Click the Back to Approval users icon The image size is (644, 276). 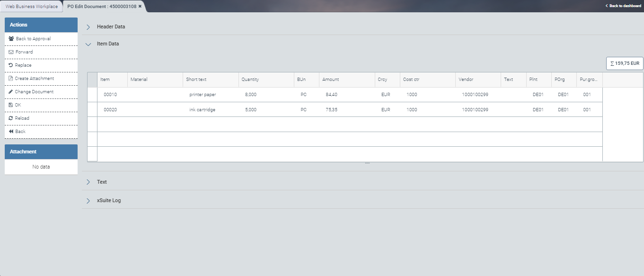tap(11, 39)
